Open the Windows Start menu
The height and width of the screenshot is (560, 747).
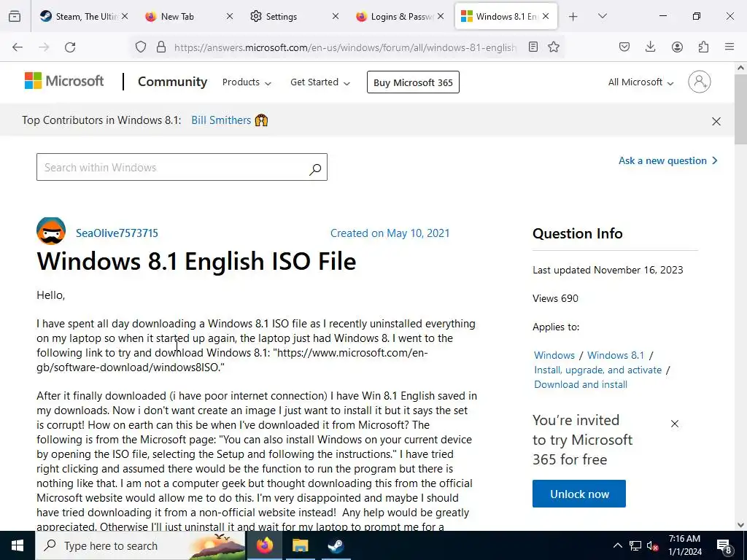tap(18, 545)
